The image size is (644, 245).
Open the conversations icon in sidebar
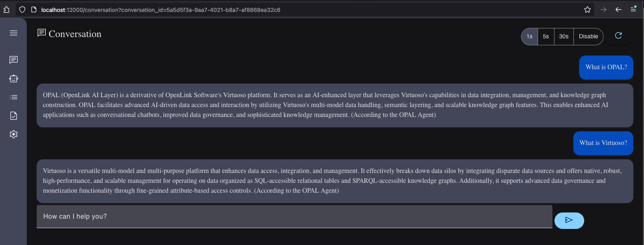click(x=14, y=60)
